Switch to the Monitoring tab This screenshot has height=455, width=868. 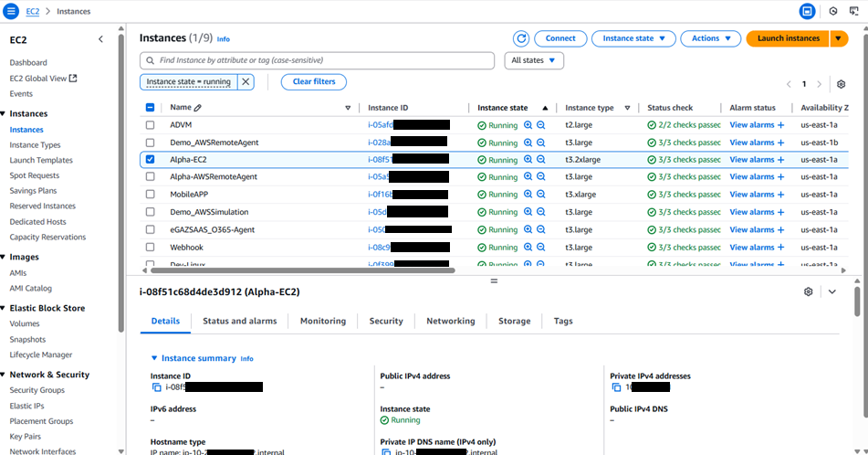[x=323, y=321]
